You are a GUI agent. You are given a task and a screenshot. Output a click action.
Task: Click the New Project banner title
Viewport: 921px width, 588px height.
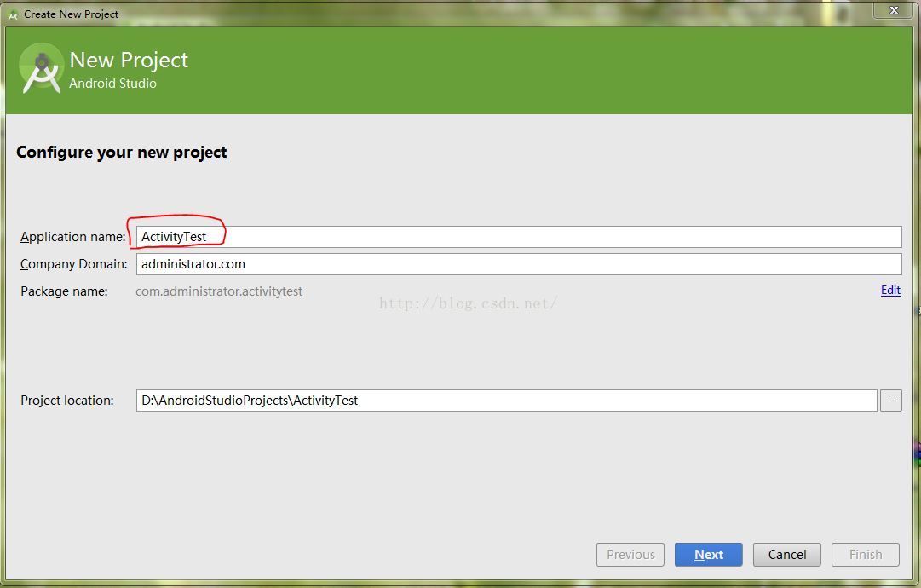point(129,60)
